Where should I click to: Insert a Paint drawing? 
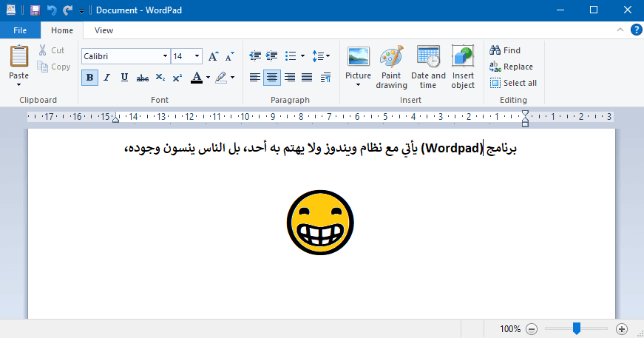pyautogui.click(x=391, y=67)
